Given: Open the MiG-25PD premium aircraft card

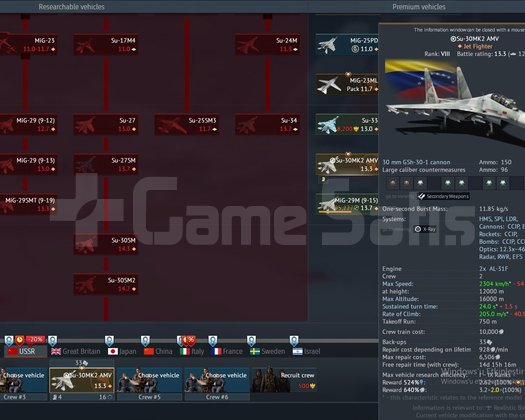Looking at the screenshot, I should pos(347,44).
